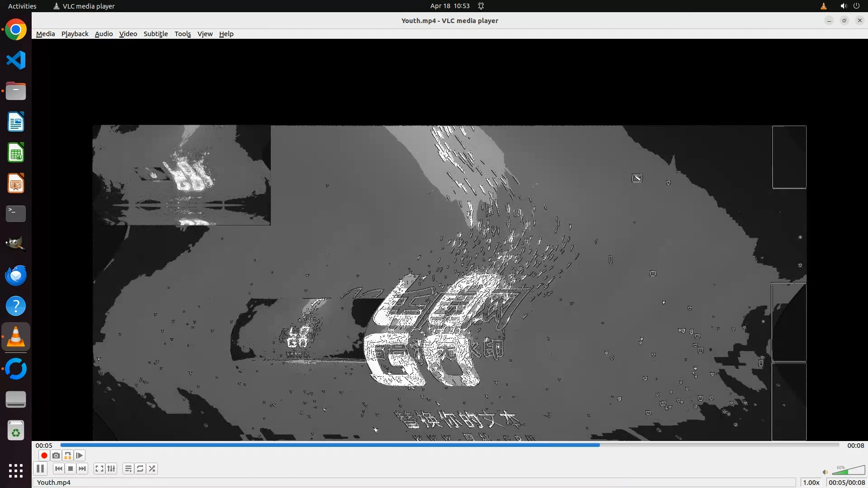The width and height of the screenshot is (868, 488).
Task: Skip to previous media track
Action: coord(59,469)
